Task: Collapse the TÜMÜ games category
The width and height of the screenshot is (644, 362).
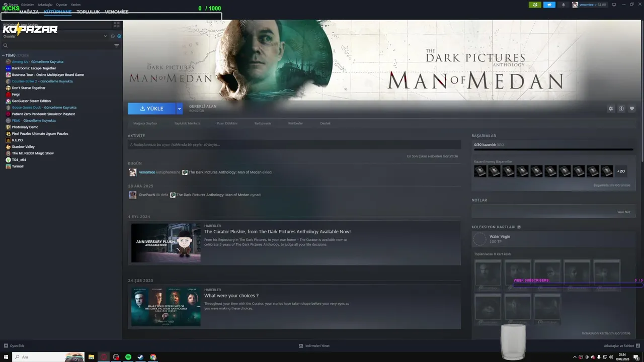Action: (x=3, y=55)
